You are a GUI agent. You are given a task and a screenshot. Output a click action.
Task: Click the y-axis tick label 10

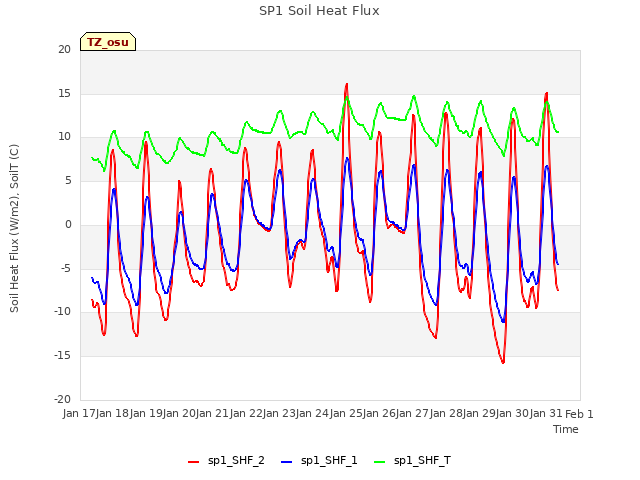64,137
